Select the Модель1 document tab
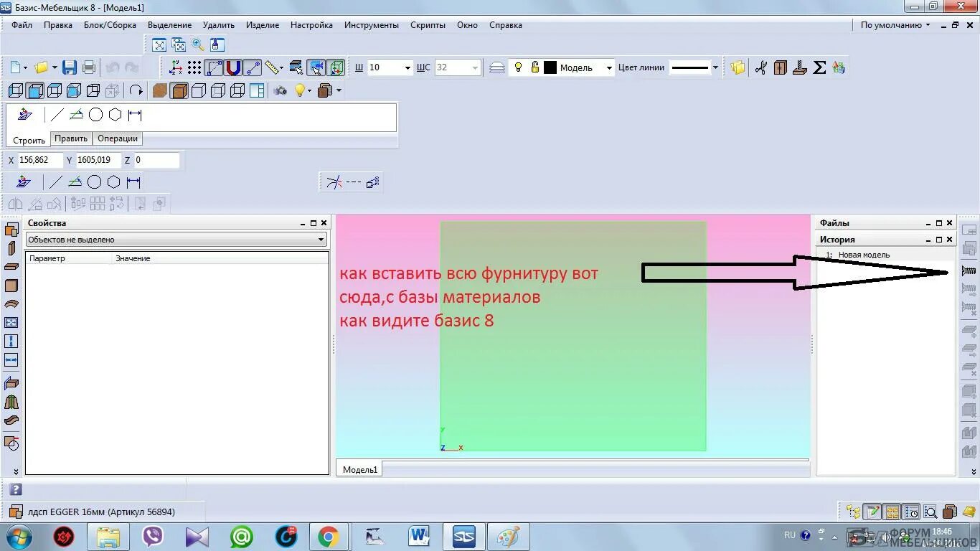This screenshot has height=551, width=980. click(x=359, y=469)
